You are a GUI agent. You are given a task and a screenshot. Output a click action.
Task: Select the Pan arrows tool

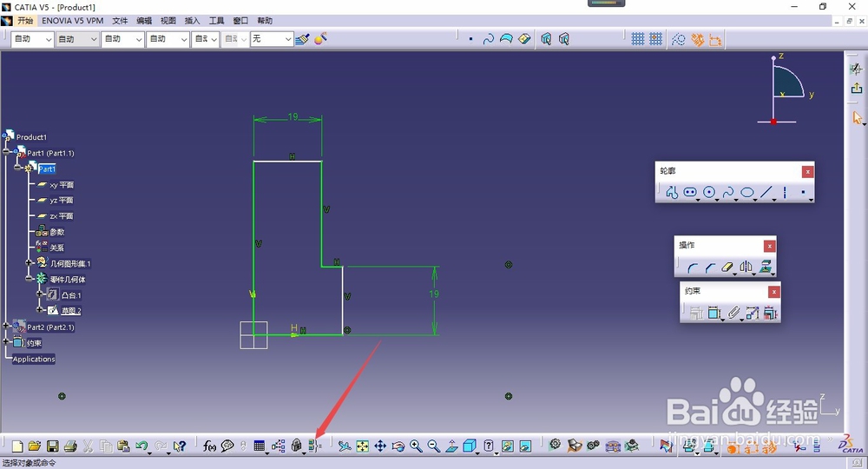(x=380, y=446)
